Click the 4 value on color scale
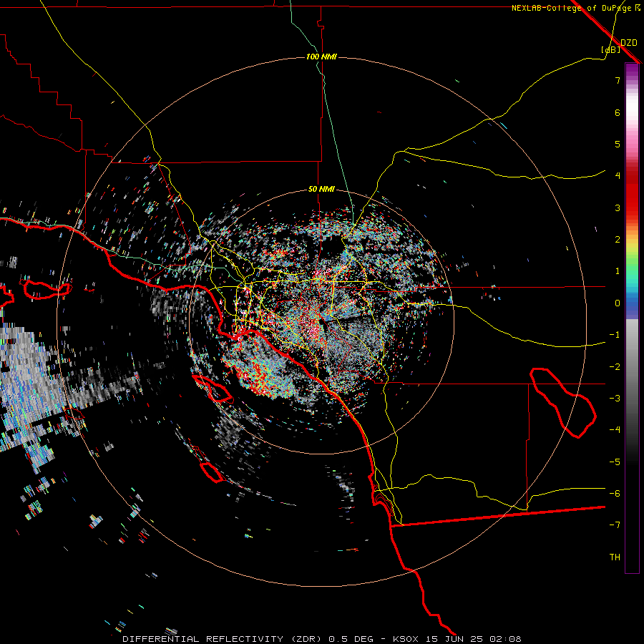 coord(618,176)
